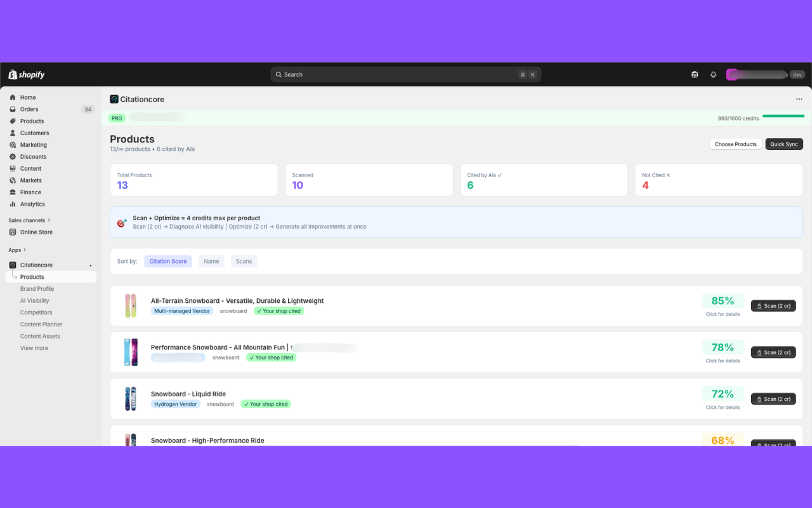
Task: Sort products by Citation Score
Action: pos(168,262)
